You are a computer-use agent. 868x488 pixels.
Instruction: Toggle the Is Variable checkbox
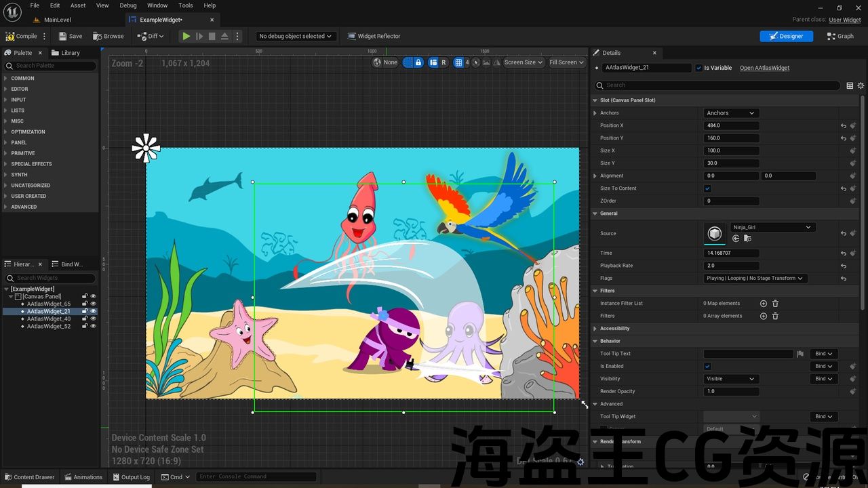[699, 68]
